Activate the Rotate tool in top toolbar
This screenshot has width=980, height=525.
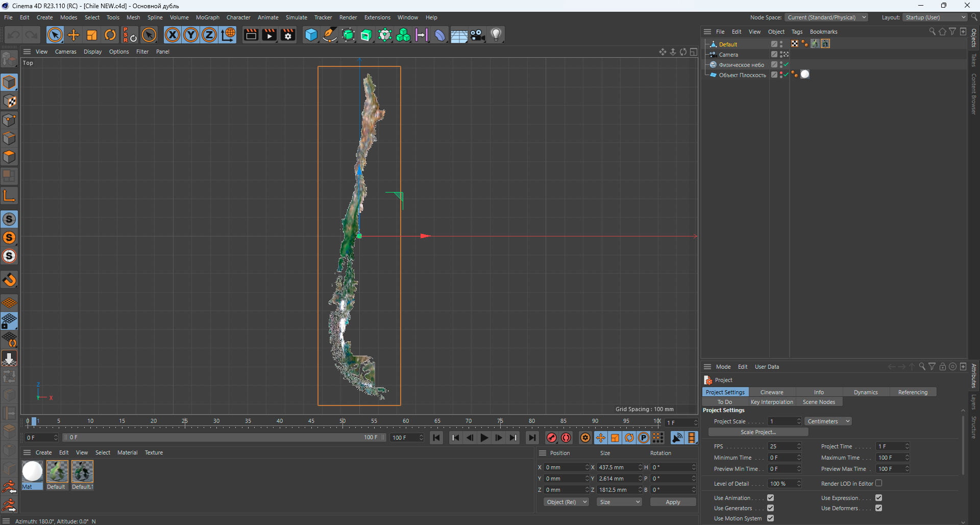pyautogui.click(x=110, y=35)
